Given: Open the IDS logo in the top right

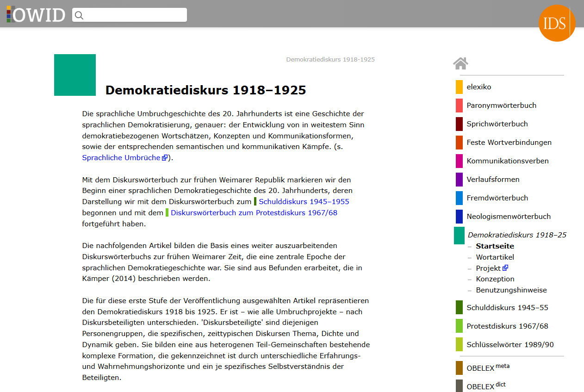Looking at the screenshot, I should pos(557,23).
